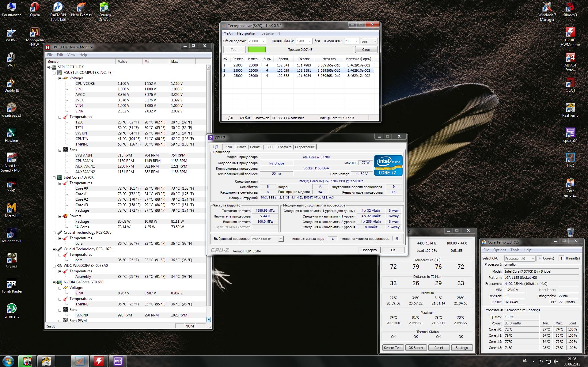The width and height of the screenshot is (588, 367).
Task: Click the LinX test progress bar
Action: (300, 50)
